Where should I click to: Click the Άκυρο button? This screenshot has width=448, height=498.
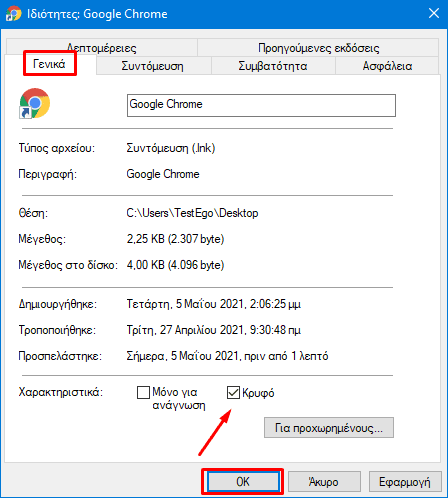pyautogui.click(x=324, y=482)
